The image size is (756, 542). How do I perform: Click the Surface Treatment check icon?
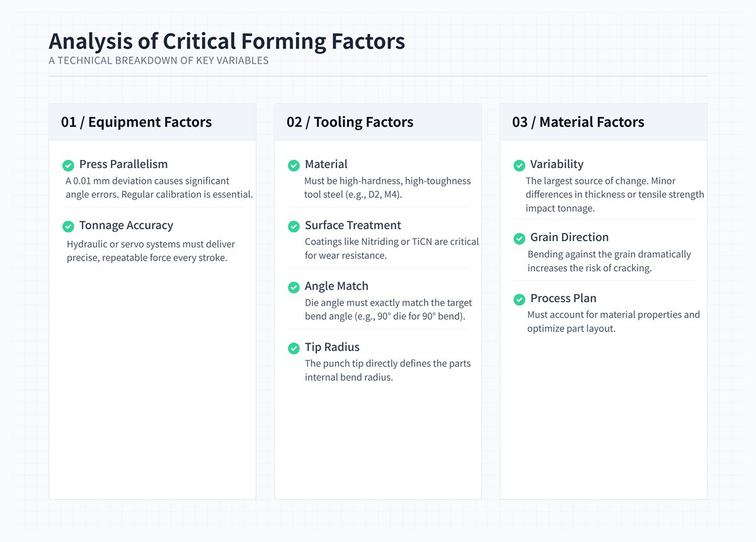coord(294,227)
